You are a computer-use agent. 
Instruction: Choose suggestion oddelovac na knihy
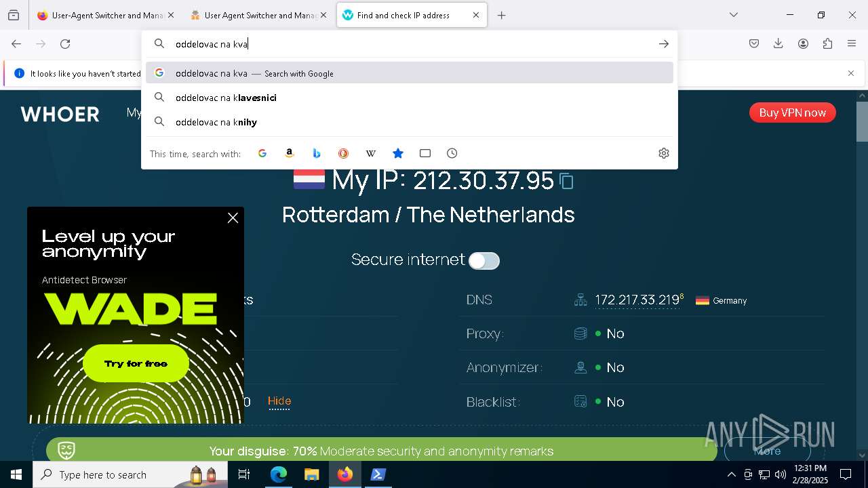pyautogui.click(x=410, y=122)
